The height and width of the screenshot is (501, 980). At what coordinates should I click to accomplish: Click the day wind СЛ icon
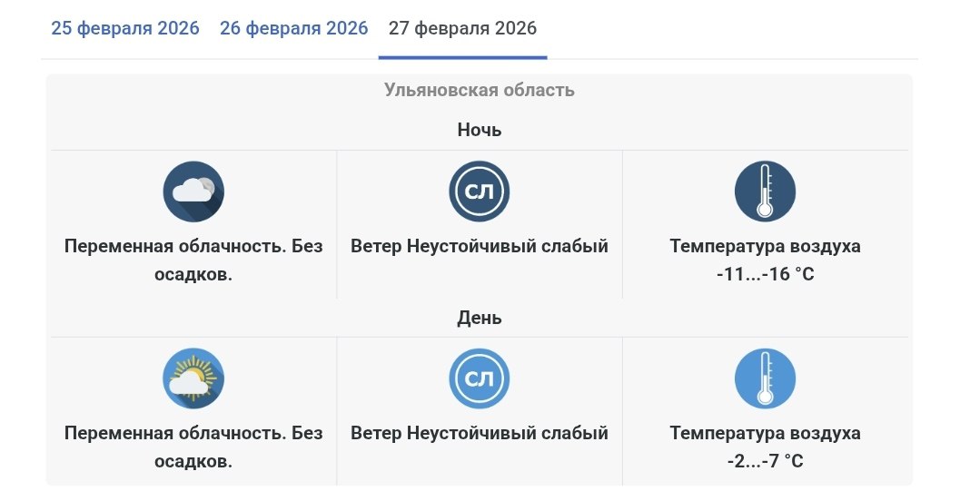click(x=480, y=378)
